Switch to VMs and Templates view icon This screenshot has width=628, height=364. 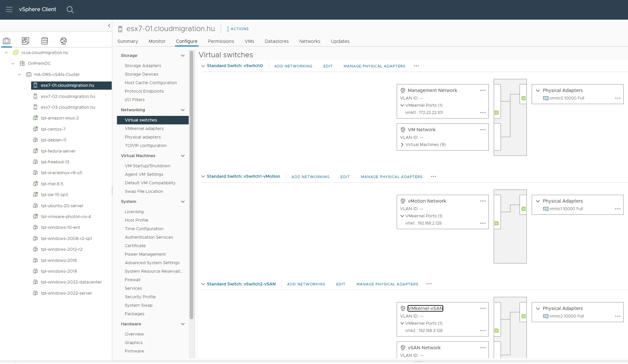[x=26, y=41]
